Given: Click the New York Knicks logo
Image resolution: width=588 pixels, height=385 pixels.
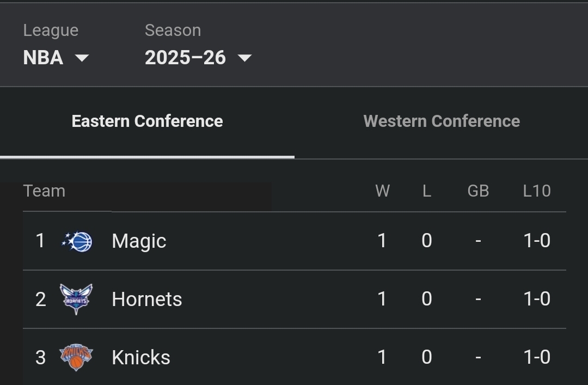Looking at the screenshot, I should 76,357.
